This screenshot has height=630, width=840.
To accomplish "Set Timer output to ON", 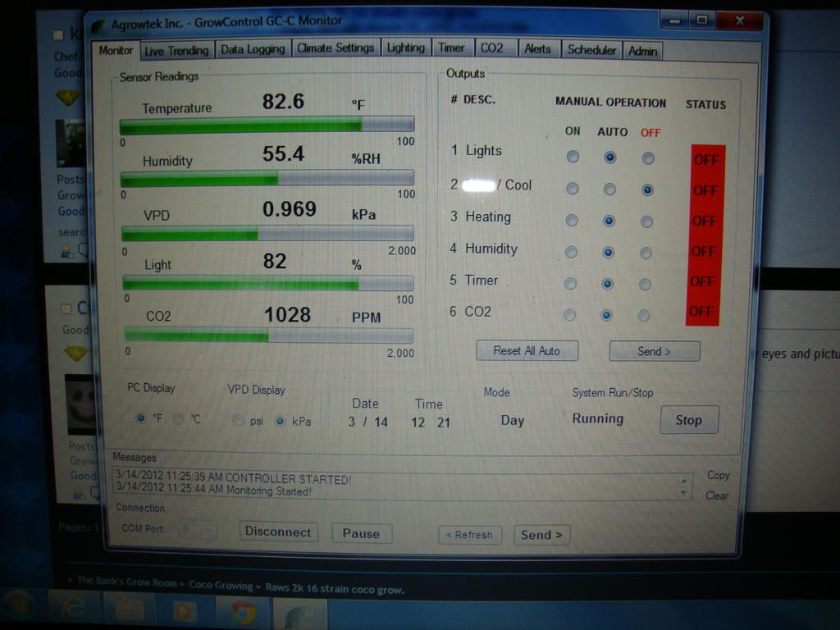I will point(571,283).
